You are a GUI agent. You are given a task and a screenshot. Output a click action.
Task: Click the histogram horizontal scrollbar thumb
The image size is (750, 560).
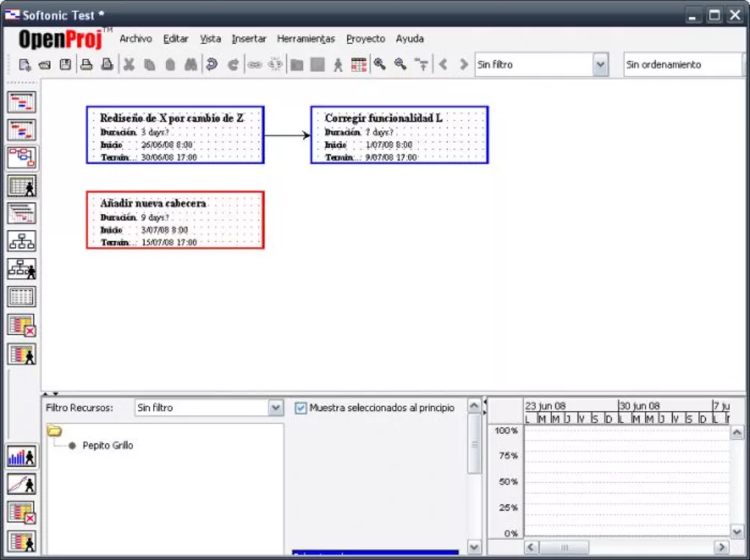(x=565, y=548)
